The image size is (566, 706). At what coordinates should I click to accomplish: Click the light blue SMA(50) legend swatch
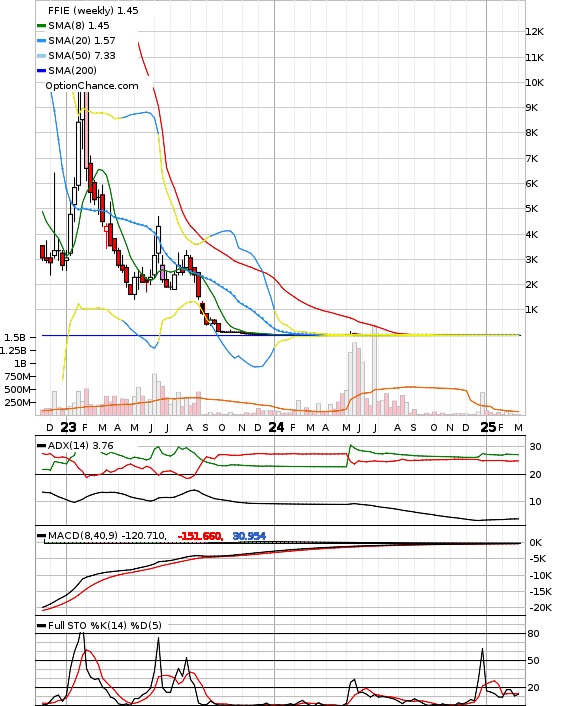(x=41, y=56)
